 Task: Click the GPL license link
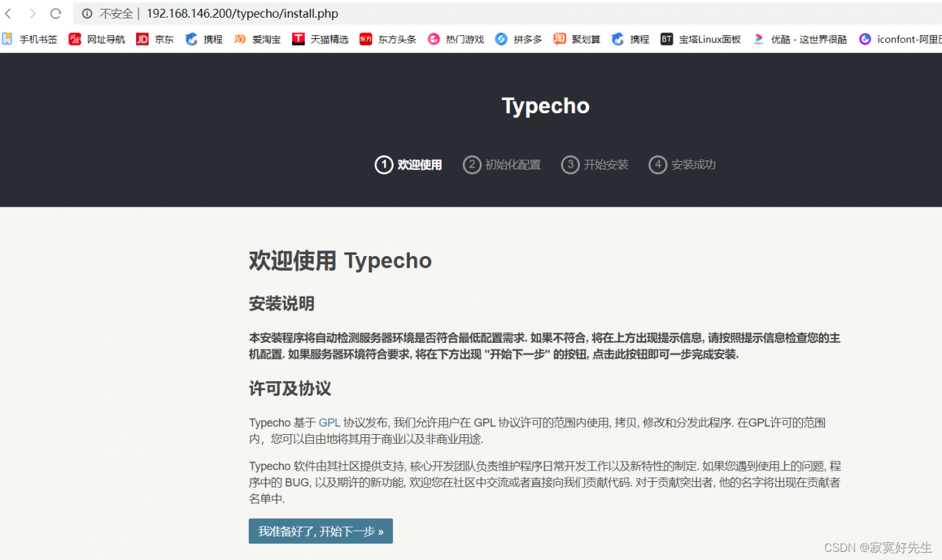329,422
